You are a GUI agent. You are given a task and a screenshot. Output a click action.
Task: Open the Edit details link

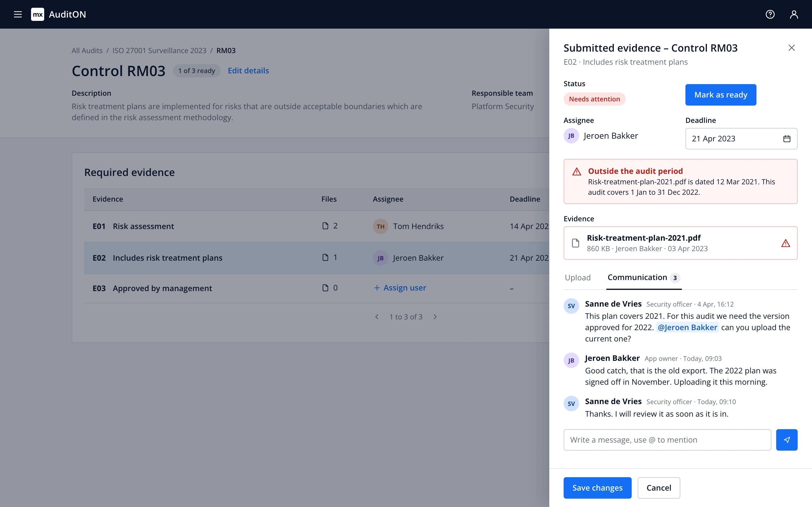[248, 71]
